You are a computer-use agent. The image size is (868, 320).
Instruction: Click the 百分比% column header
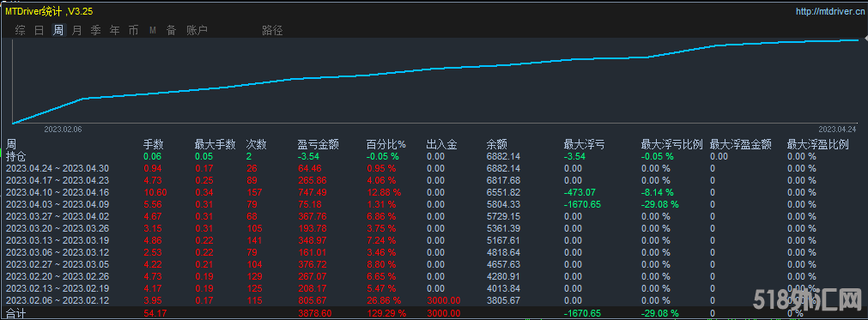(385, 145)
